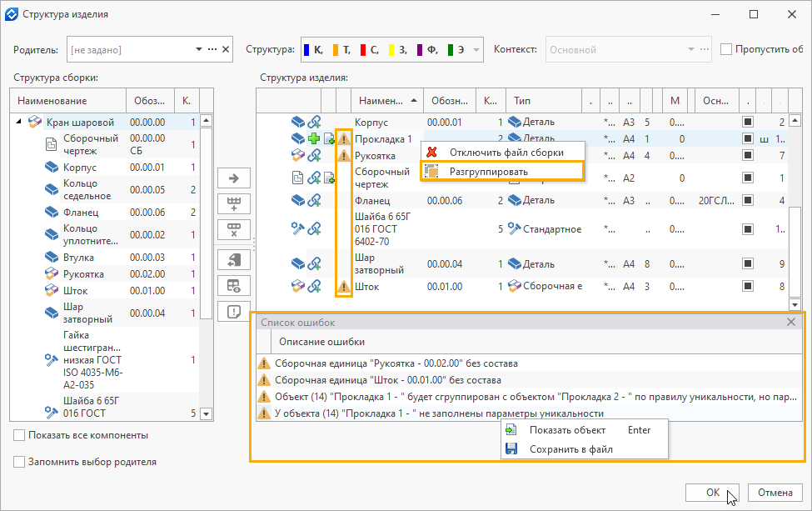Click the Отмена button
This screenshot has width=812, height=511.
point(775,492)
